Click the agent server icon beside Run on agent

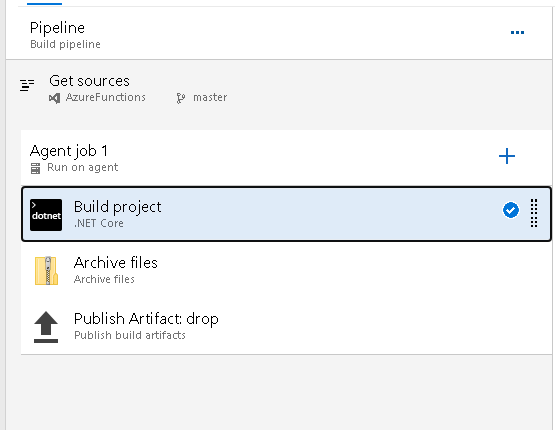click(x=35, y=168)
